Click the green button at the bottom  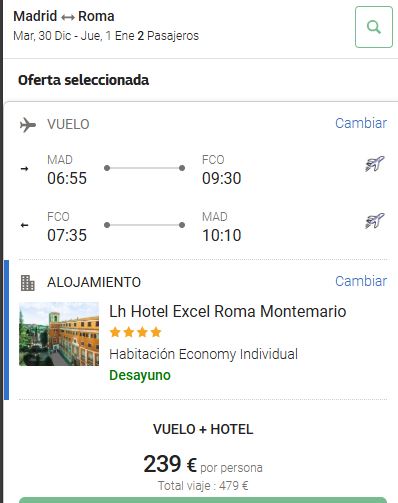pyautogui.click(x=203, y=500)
